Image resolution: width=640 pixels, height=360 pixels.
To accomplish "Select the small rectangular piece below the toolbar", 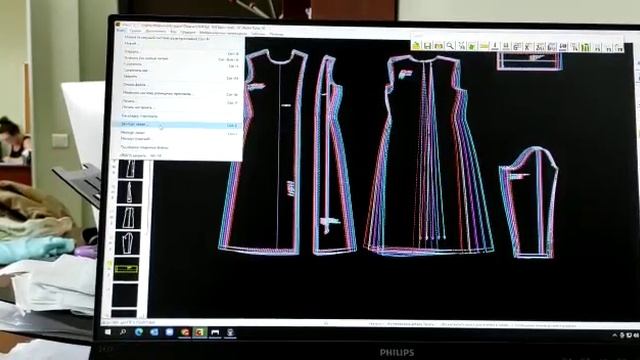I will click(529, 62).
